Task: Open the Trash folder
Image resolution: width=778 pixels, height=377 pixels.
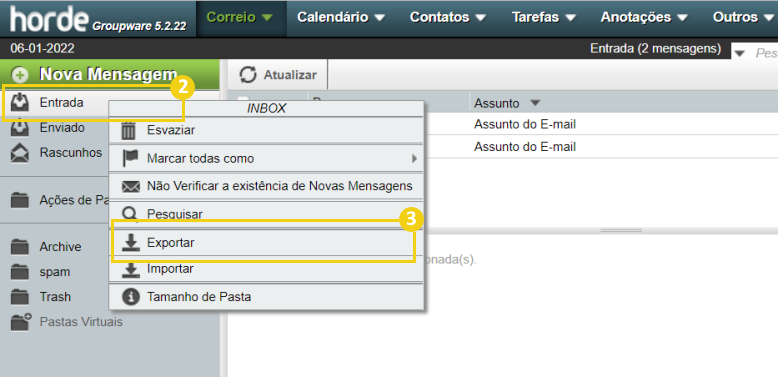Action: (55, 297)
